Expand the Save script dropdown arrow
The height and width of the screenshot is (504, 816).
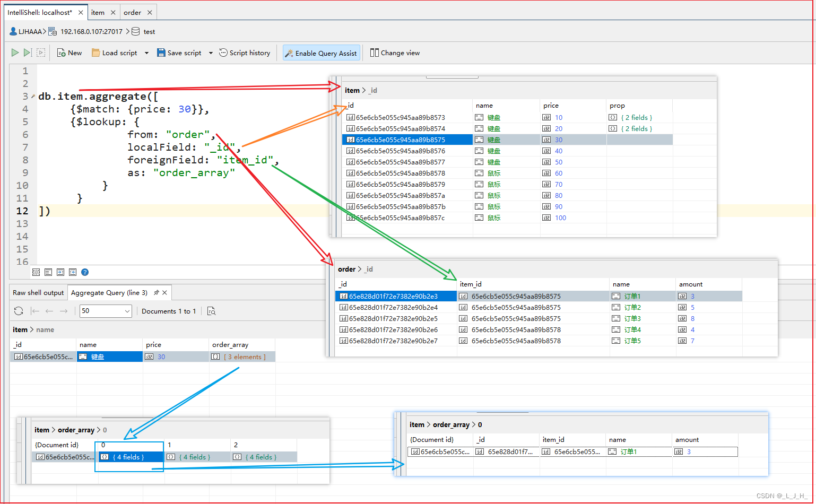pos(211,53)
